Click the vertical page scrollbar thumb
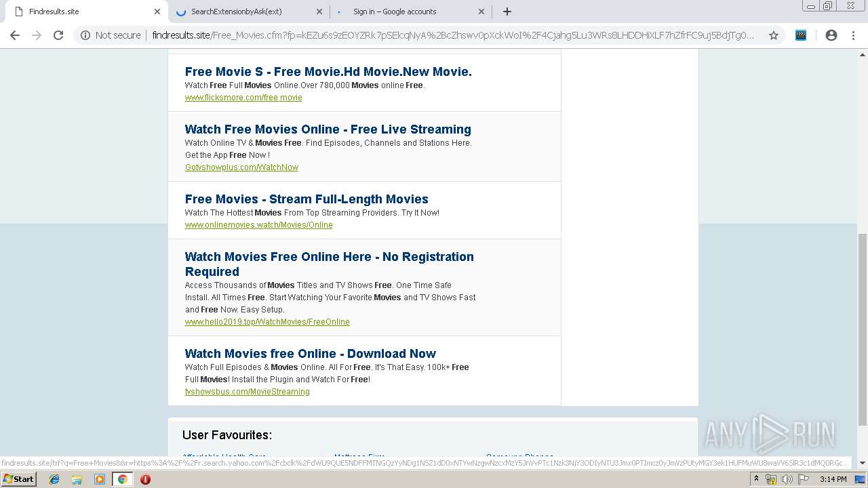 862,329
